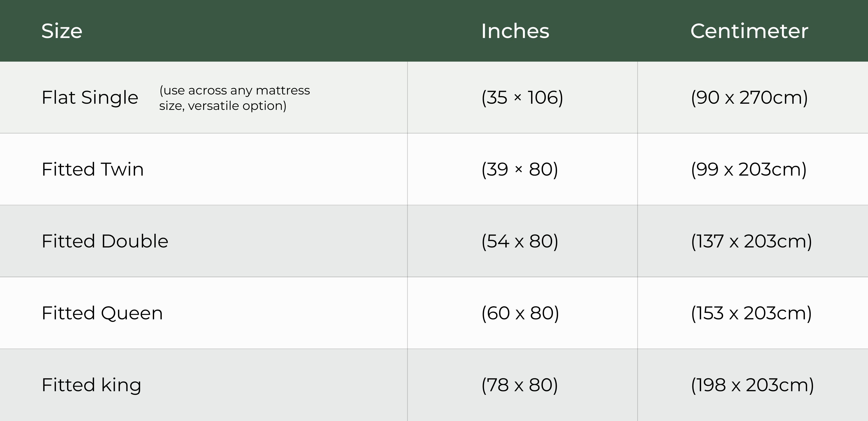Select the Fitted Twin size label
This screenshot has height=421, width=868.
(93, 169)
